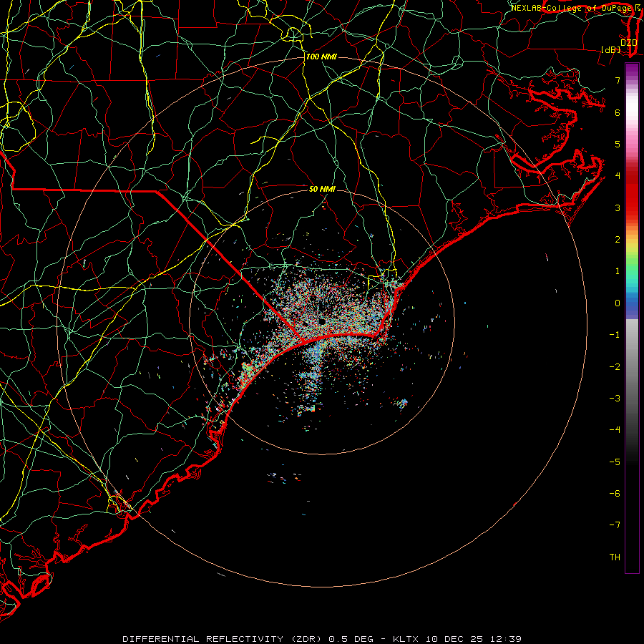Click the "-3" value on the color scale
This screenshot has width=644, height=644.
tap(615, 399)
